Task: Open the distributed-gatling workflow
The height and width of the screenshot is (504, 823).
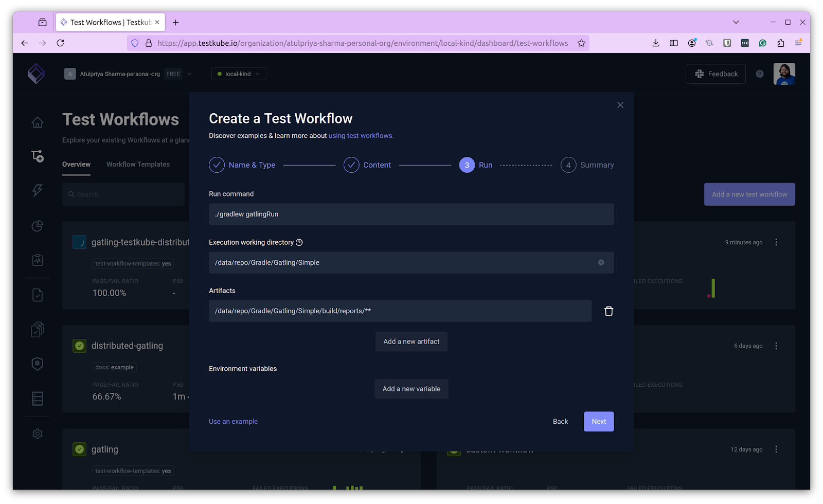Action: [127, 346]
